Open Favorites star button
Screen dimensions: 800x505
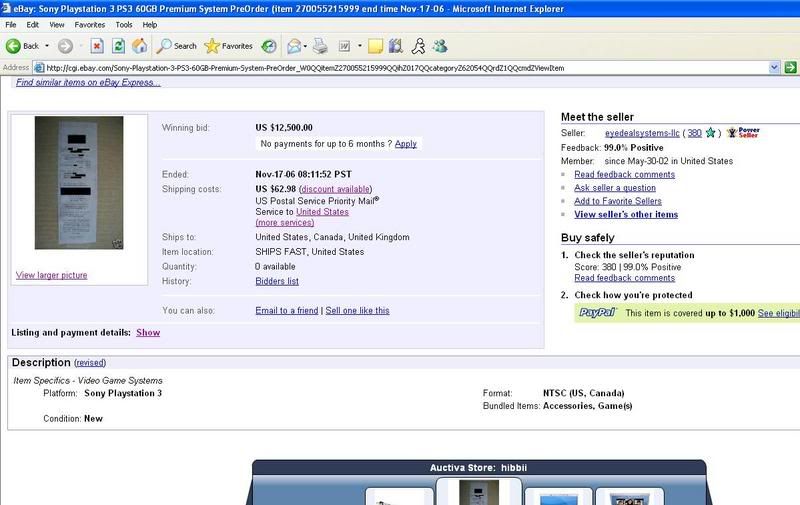tap(228, 46)
